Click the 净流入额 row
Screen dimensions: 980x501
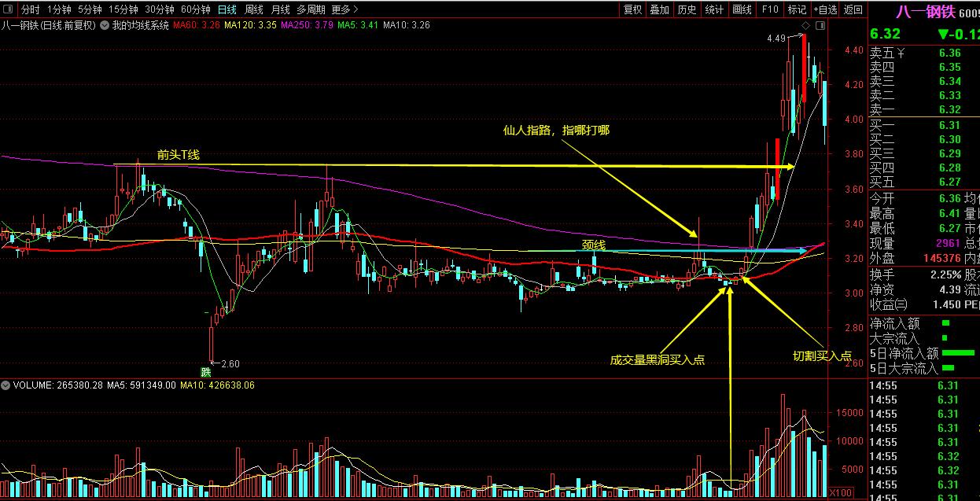[x=924, y=323]
